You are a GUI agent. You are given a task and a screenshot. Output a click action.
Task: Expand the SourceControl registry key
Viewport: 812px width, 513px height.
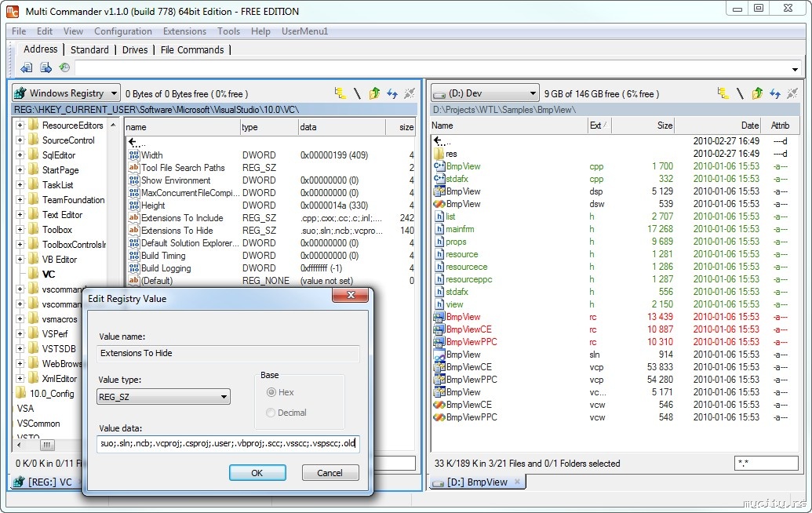20,140
